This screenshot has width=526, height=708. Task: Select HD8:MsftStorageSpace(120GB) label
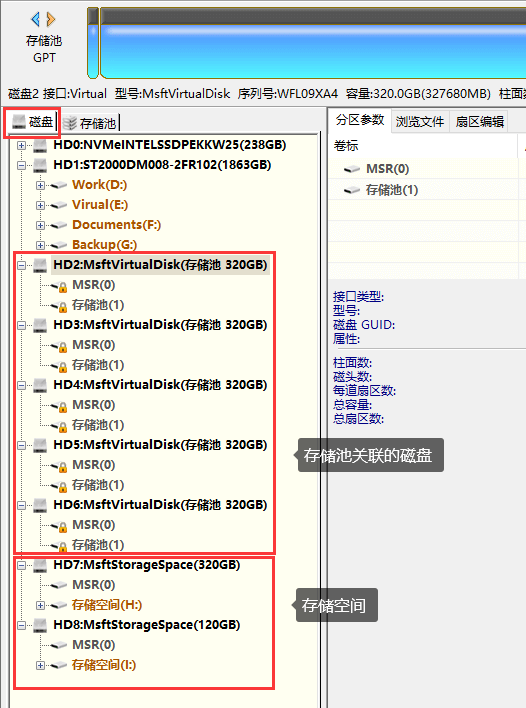click(x=147, y=625)
